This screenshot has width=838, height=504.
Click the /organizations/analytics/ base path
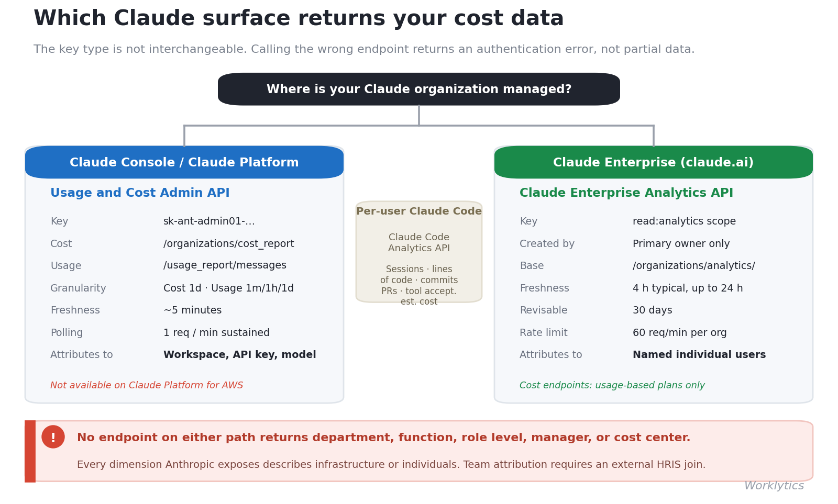coord(694,266)
